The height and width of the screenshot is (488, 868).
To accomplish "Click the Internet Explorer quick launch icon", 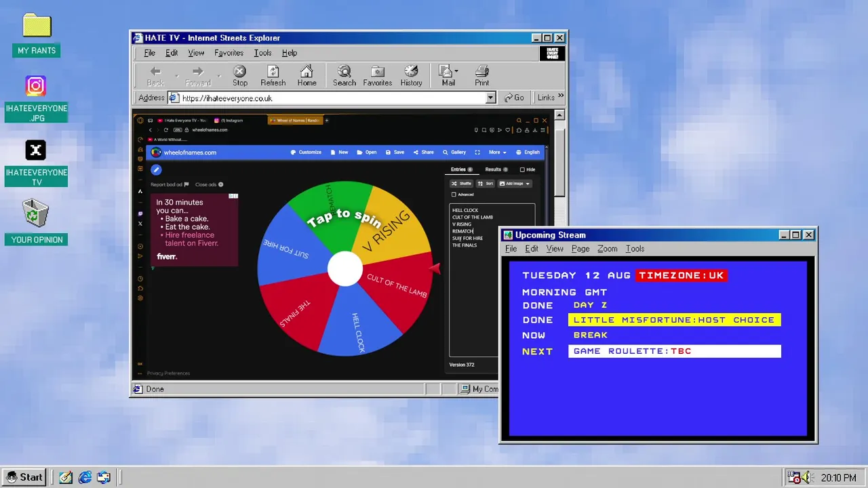I will (85, 477).
